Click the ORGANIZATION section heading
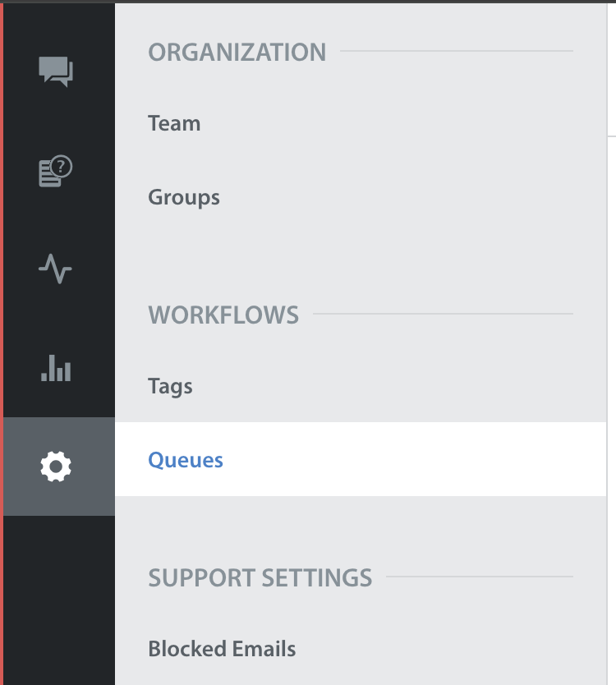Image resolution: width=616 pixels, height=685 pixels. (237, 52)
